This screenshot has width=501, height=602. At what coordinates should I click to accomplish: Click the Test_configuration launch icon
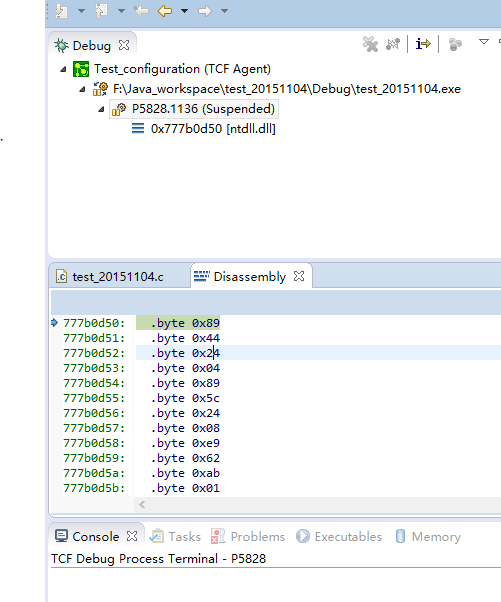81,69
